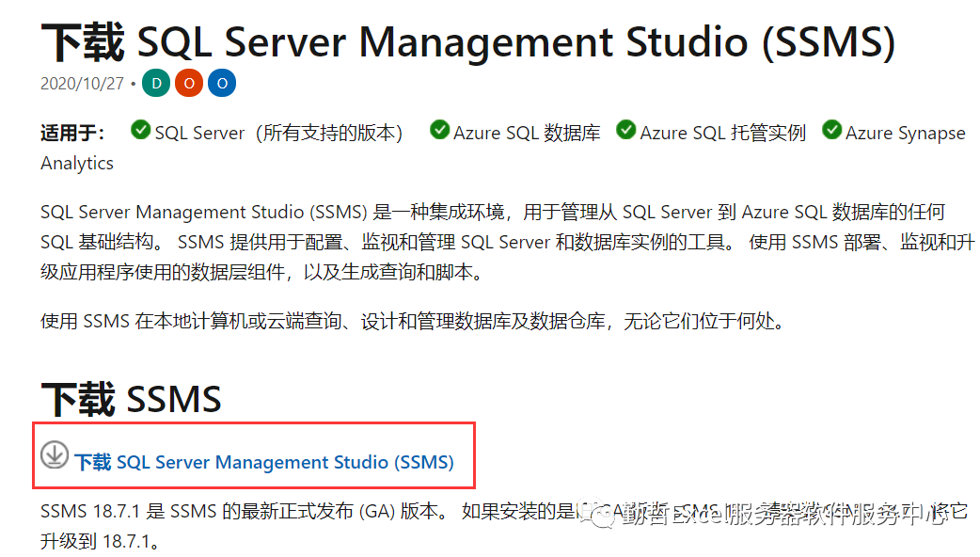Click the main page title heading
This screenshot has width=980, height=557.
click(x=467, y=42)
